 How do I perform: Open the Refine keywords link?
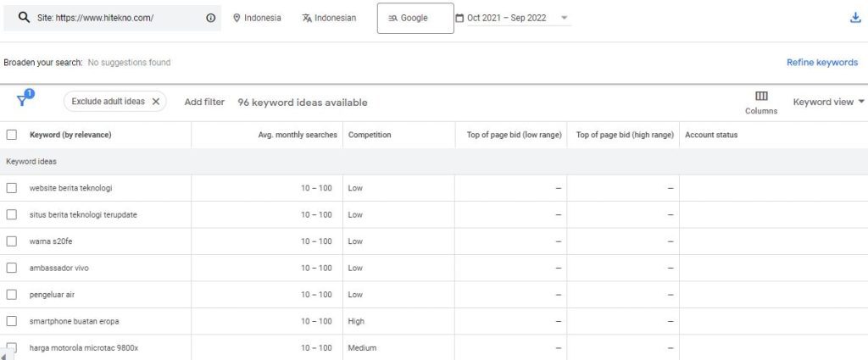pos(822,63)
